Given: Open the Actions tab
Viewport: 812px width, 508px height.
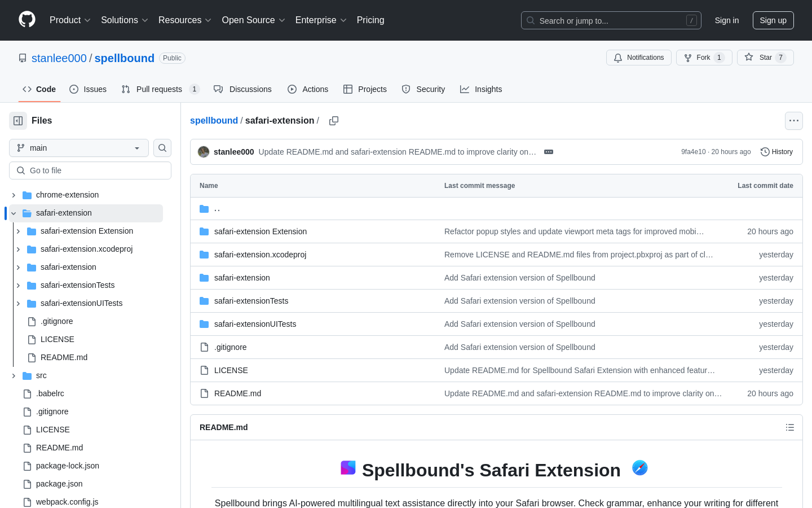Looking at the screenshot, I should click(308, 89).
